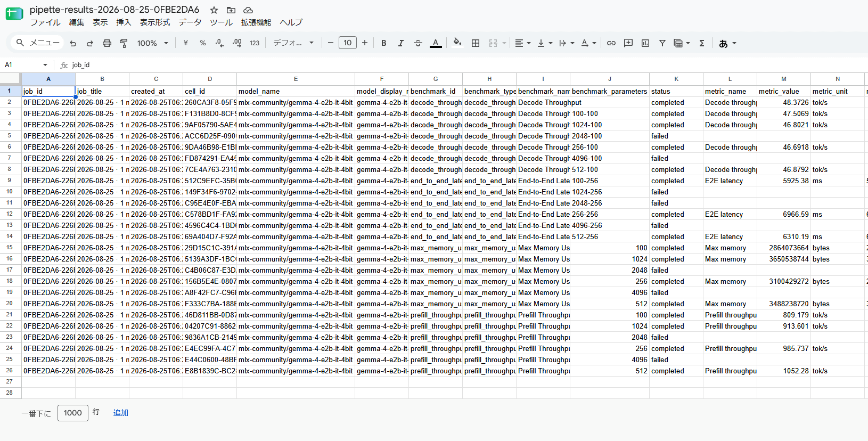Open the ツール menu
The height and width of the screenshot is (441, 868).
click(222, 22)
